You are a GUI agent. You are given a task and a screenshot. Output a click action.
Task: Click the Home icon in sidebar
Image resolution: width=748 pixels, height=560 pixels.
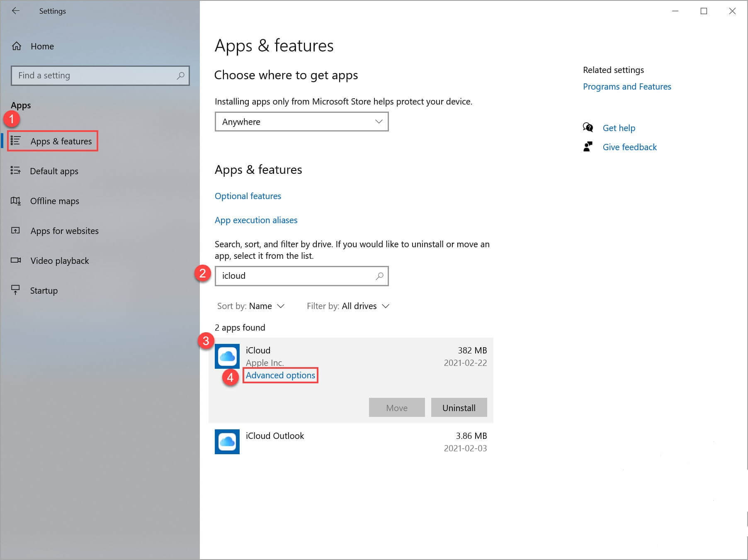pos(17,46)
